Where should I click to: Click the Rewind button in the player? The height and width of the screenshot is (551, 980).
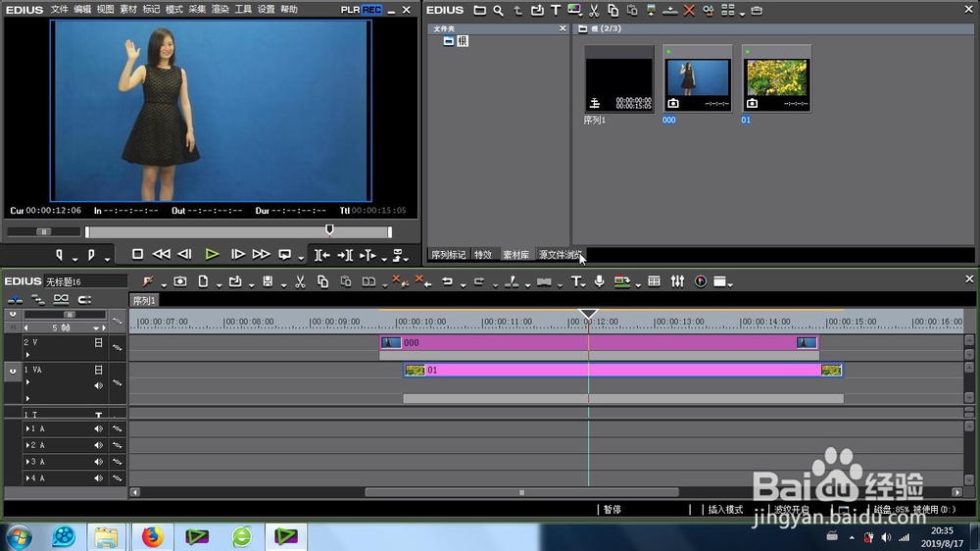pos(162,254)
